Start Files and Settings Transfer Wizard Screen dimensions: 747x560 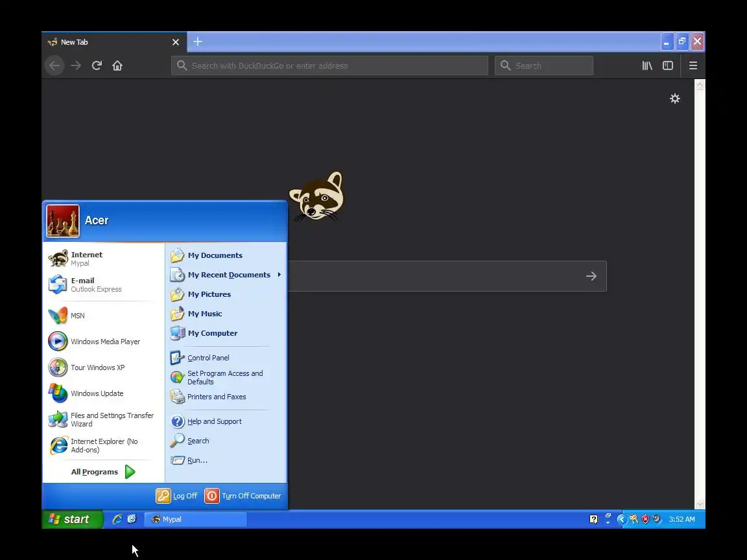coord(103,419)
